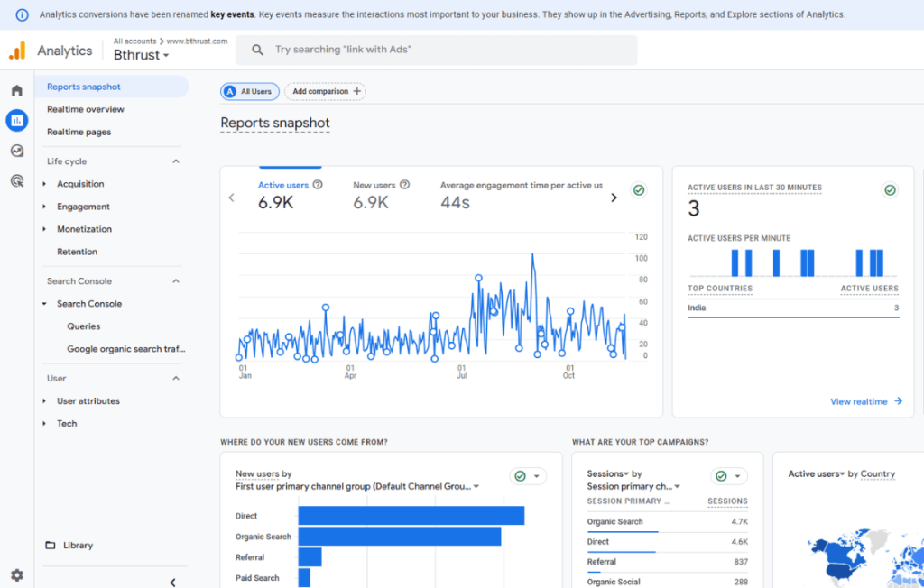Select Reports snapshot in sidebar
The height and width of the screenshot is (588, 924).
(x=112, y=87)
